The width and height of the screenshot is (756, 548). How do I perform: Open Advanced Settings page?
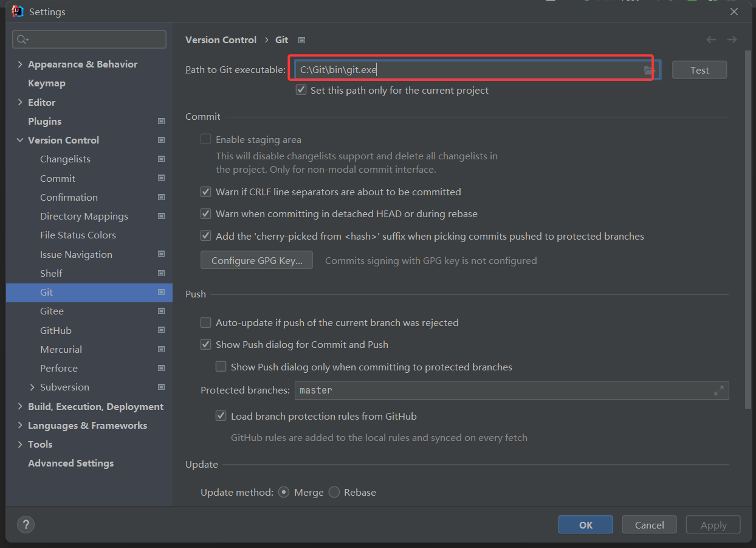coord(71,463)
